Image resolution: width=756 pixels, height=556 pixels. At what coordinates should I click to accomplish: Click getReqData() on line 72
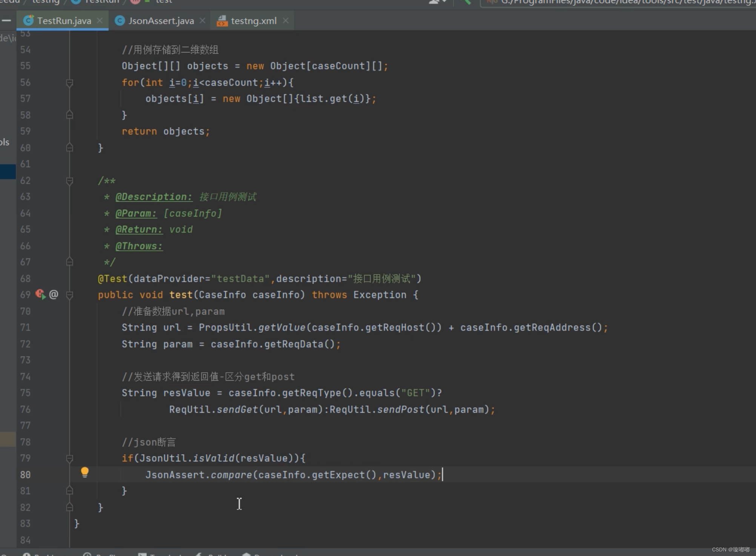click(x=300, y=344)
